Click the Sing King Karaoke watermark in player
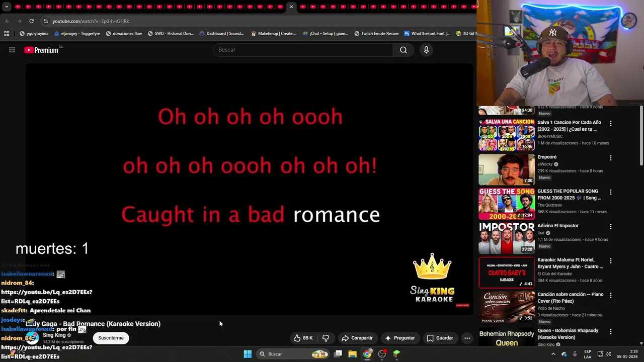Viewport: 644px width, 362px height. pyautogui.click(x=433, y=278)
